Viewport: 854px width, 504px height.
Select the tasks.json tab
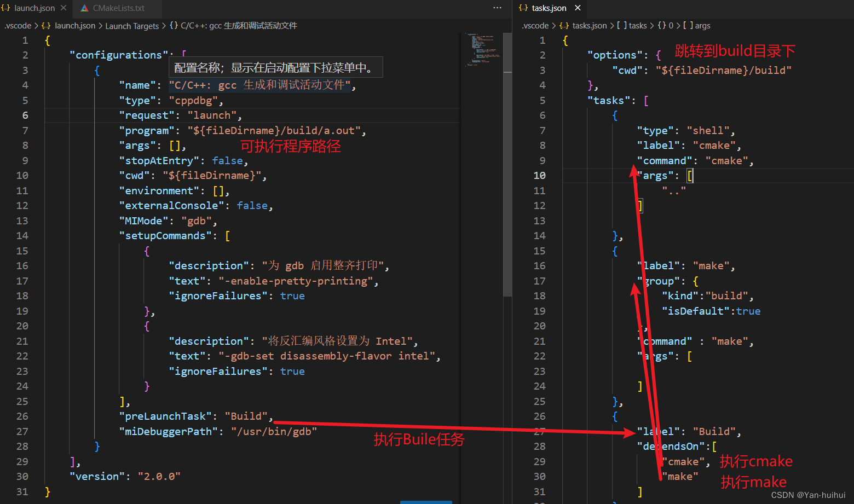point(550,8)
